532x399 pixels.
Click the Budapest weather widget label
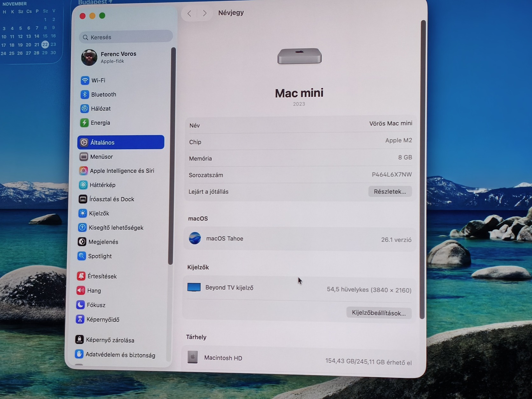93,2
